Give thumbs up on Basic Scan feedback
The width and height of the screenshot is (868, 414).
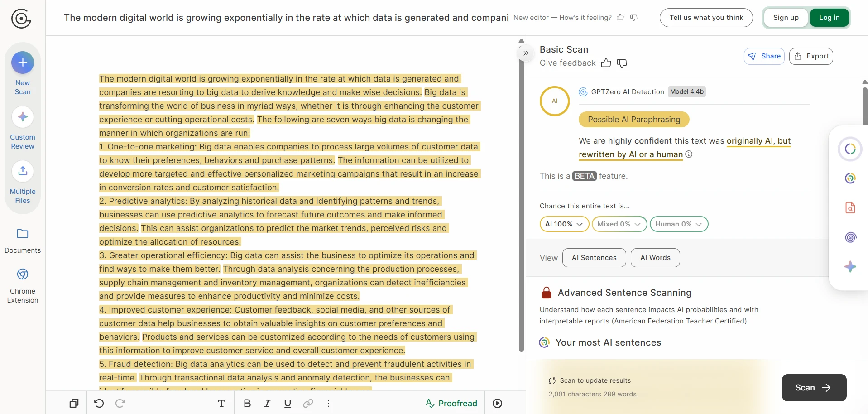coord(606,63)
